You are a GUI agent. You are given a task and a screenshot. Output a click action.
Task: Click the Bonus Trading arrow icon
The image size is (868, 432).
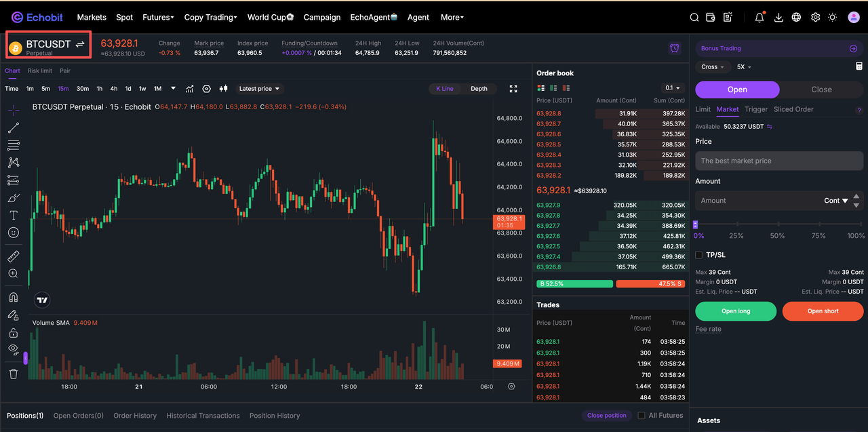coord(853,49)
